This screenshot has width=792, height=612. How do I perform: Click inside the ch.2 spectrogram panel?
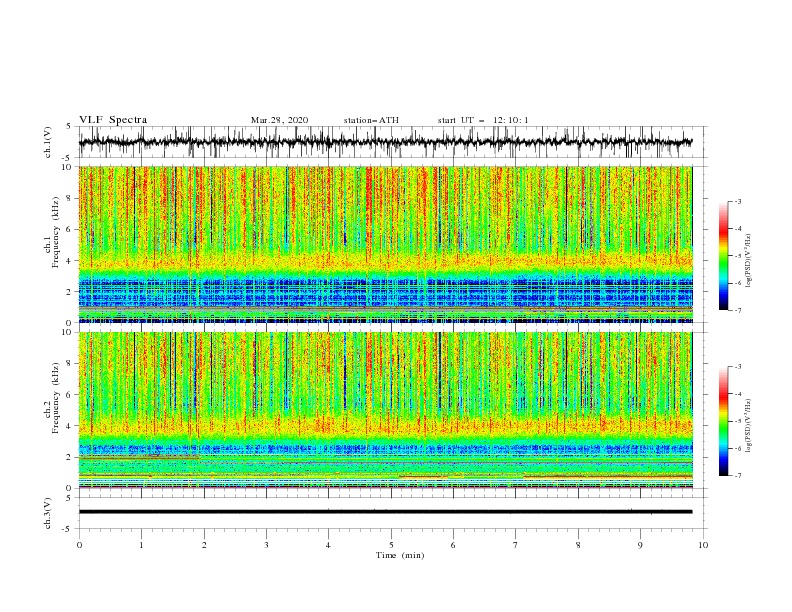385,410
